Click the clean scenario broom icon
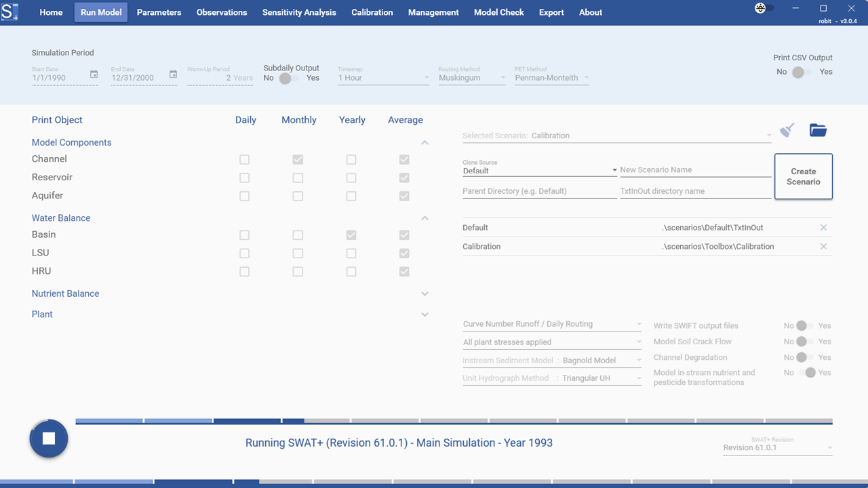Image resolution: width=868 pixels, height=488 pixels. pos(787,130)
